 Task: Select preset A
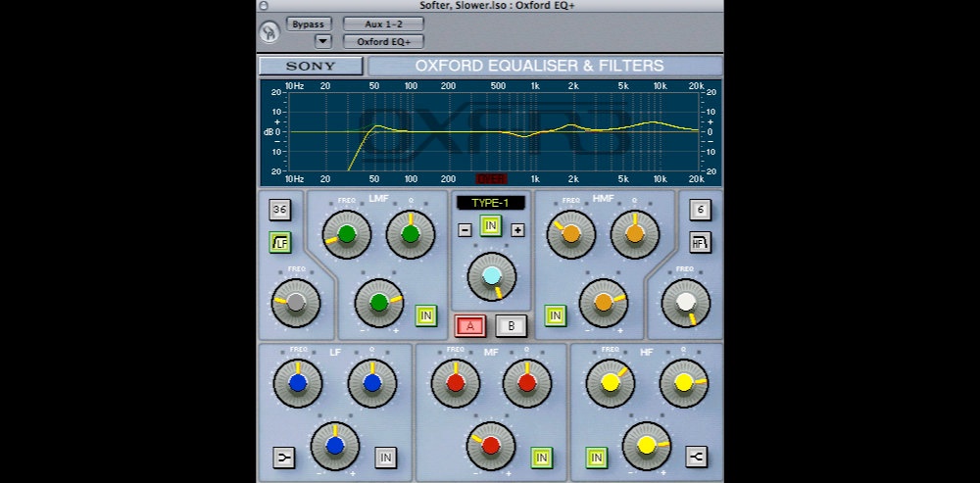click(x=469, y=326)
